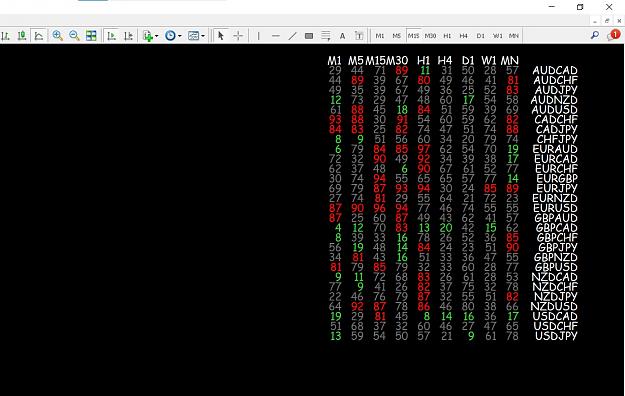Viewport: 625px width, 396px height.
Task: Pick the text 'A' drawing tool
Action: 342,36
